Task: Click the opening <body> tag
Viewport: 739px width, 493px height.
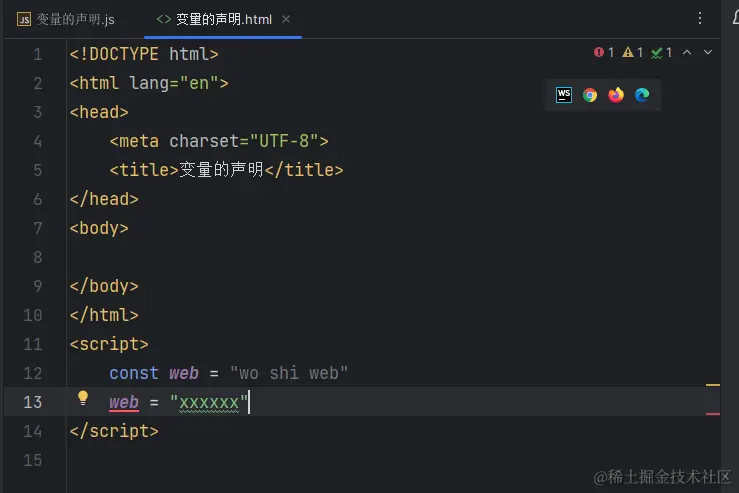Action: 99,228
